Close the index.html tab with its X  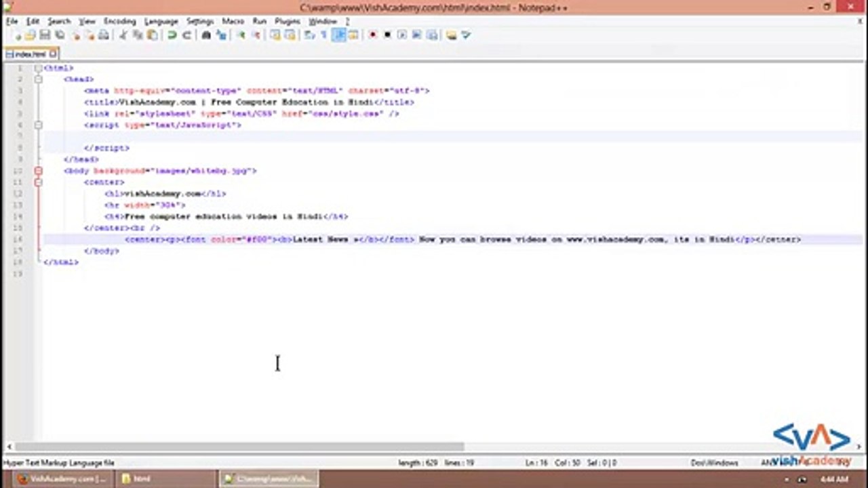tap(54, 54)
